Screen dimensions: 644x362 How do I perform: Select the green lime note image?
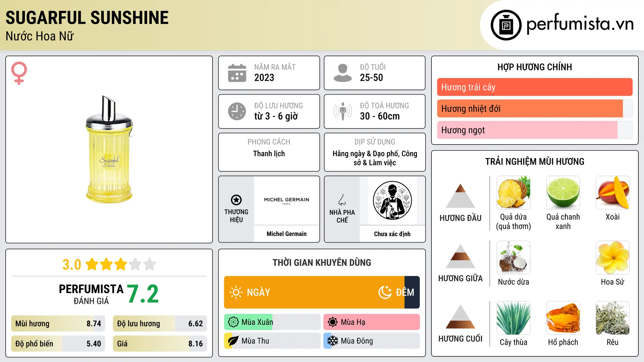click(563, 193)
